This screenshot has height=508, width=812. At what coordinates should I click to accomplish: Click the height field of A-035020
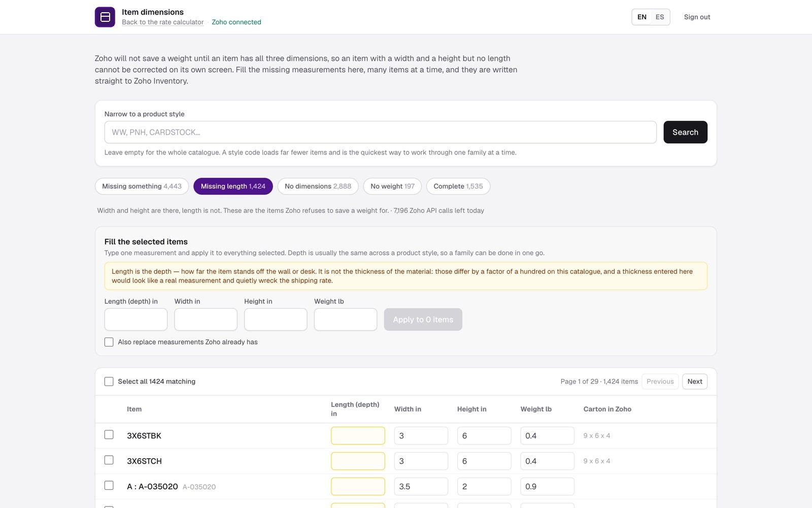484,487
